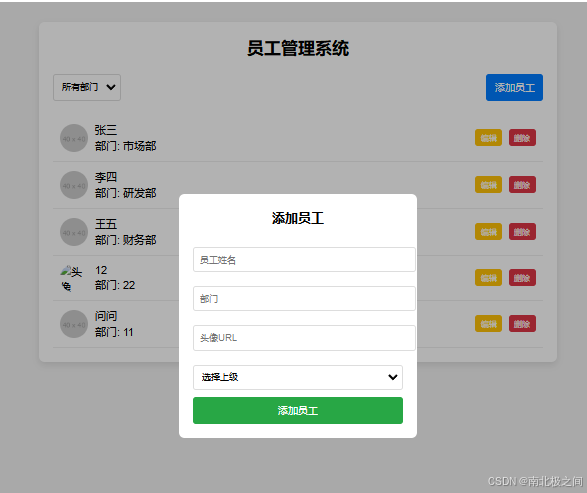Click the 添加员工 dialog title
The width and height of the screenshot is (587, 493).
[x=298, y=218]
